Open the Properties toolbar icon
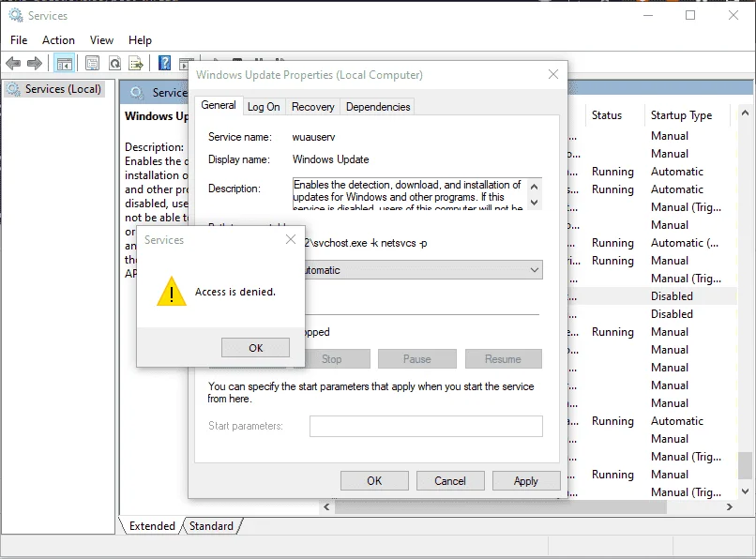The height and width of the screenshot is (559, 756). (x=92, y=63)
